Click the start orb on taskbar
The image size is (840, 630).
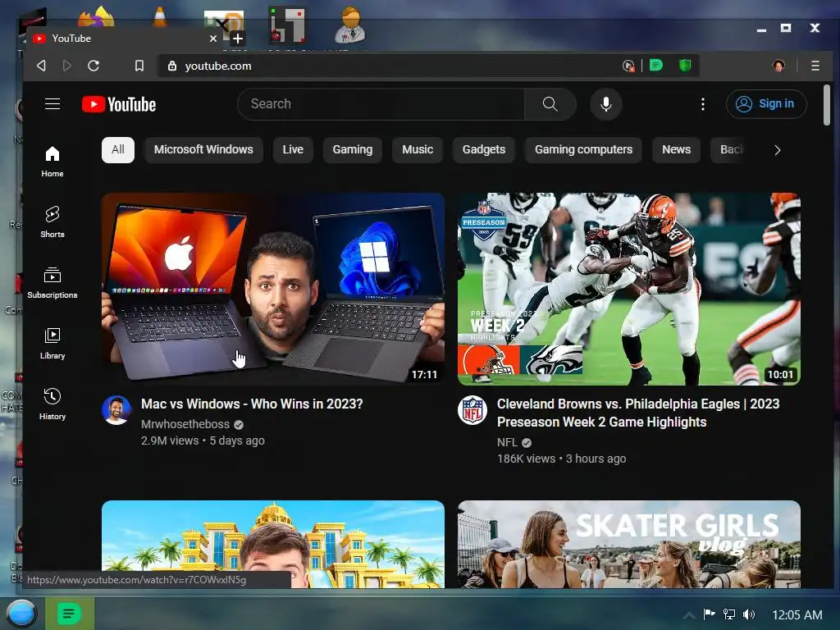(21, 614)
